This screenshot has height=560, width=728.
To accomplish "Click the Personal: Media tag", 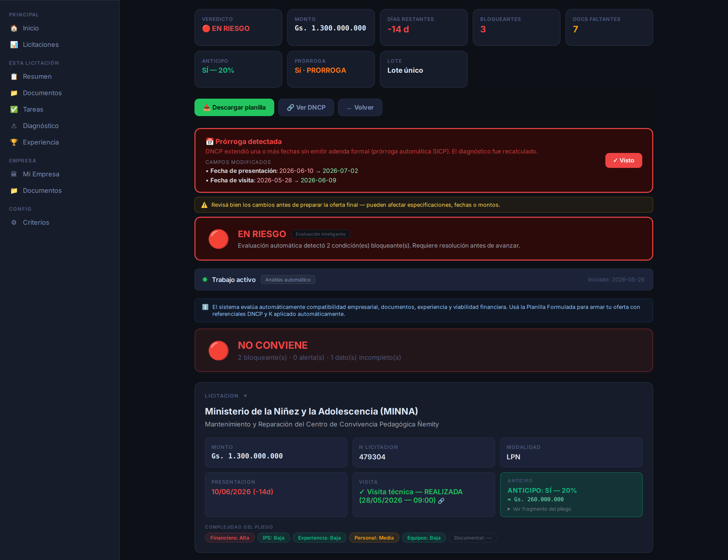I will (374, 538).
